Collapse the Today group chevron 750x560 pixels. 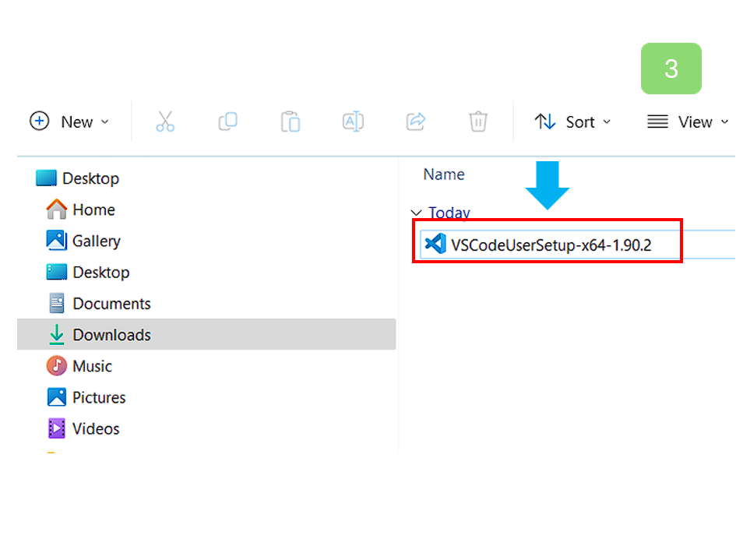coord(416,213)
